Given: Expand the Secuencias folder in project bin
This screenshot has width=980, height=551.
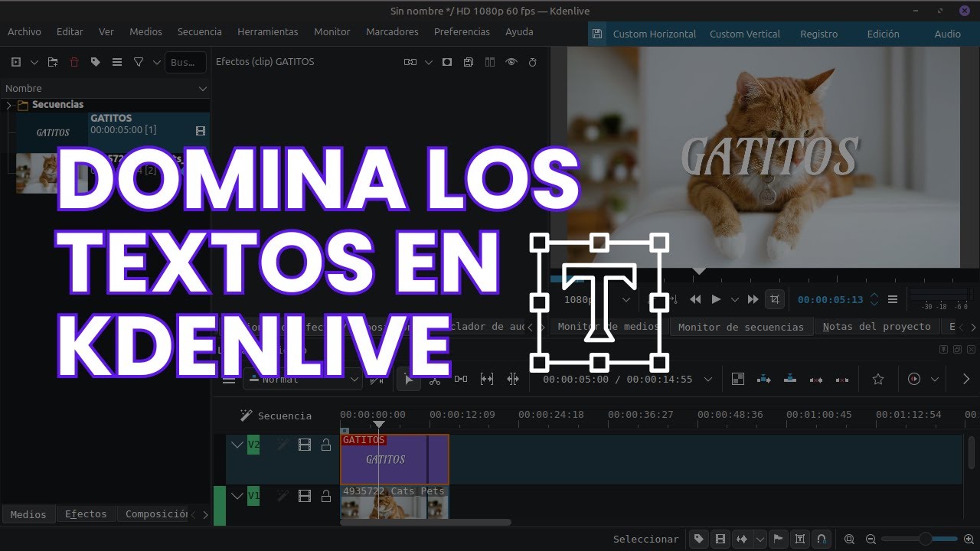Looking at the screenshot, I should coord(9,105).
